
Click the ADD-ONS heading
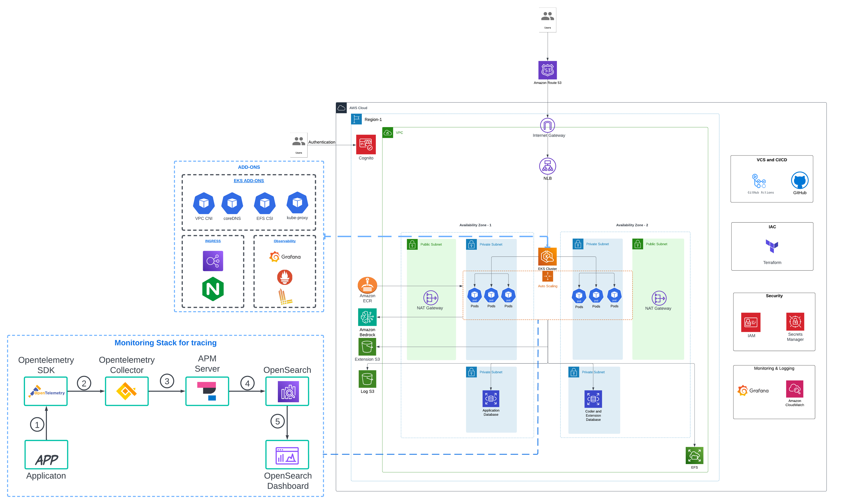pyautogui.click(x=249, y=167)
